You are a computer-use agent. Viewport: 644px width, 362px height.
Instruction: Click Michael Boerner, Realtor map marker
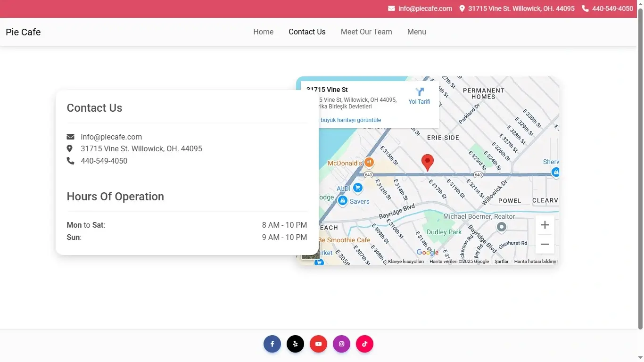(x=502, y=227)
